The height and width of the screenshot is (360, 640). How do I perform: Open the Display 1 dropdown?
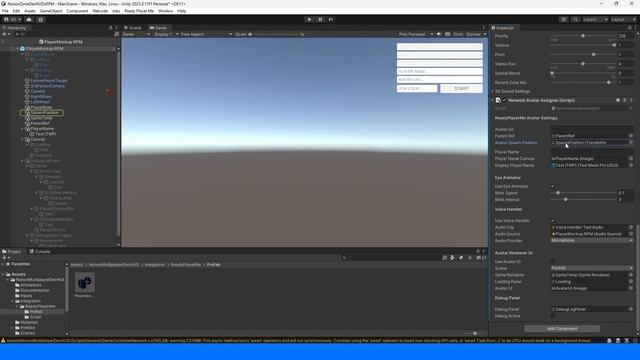pos(166,34)
